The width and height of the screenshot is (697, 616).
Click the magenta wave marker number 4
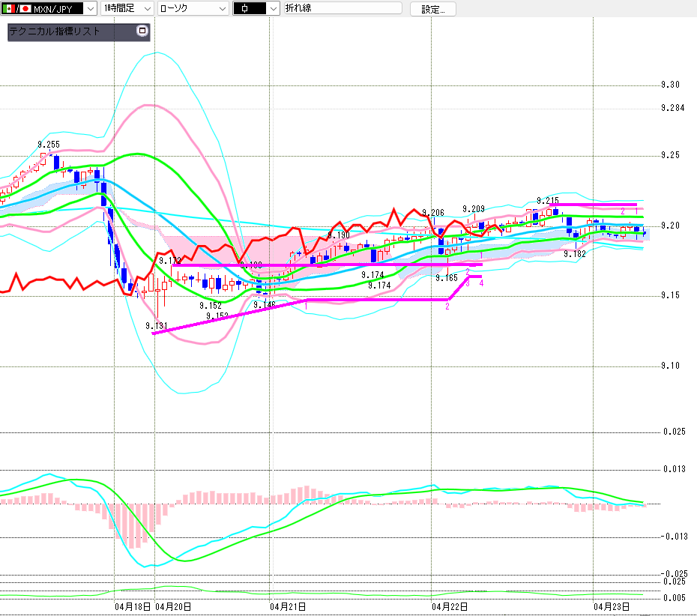(480, 283)
